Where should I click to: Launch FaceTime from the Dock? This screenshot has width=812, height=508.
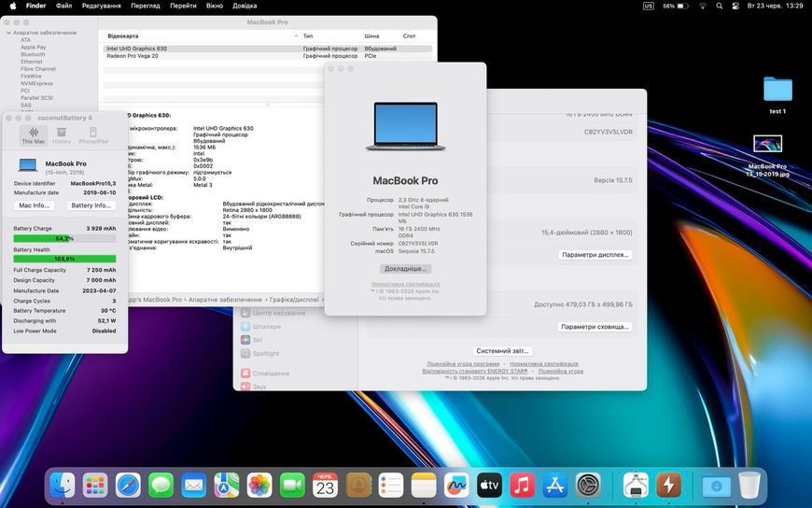(292, 486)
